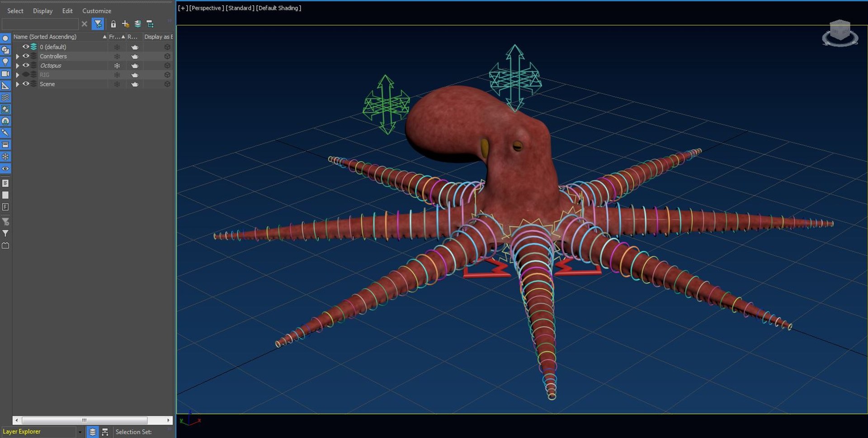Toggle Display Space Warps filter icon
The image size is (868, 438).
[5, 97]
